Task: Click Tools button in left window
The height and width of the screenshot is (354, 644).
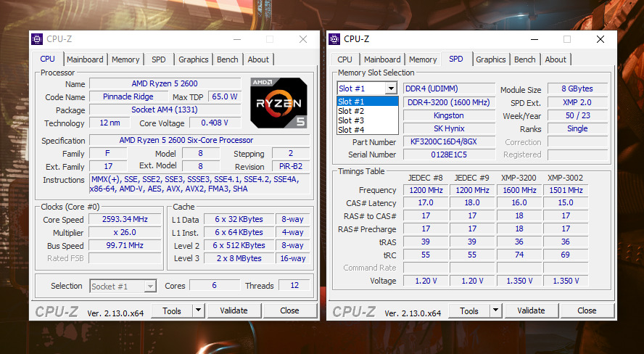Action: coord(172,311)
